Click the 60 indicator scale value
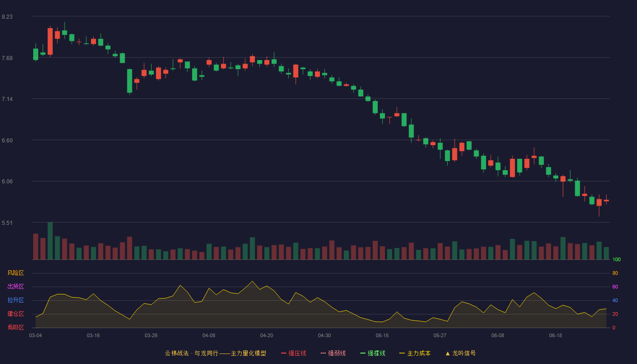Image resolution: width=637 pixels, height=364 pixels. [615, 287]
